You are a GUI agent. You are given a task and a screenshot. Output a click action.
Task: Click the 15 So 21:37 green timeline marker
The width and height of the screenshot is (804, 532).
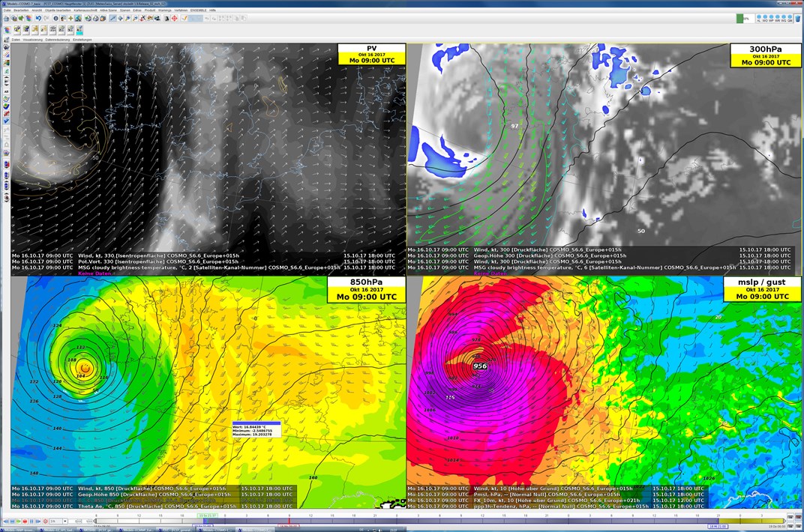click(x=208, y=516)
